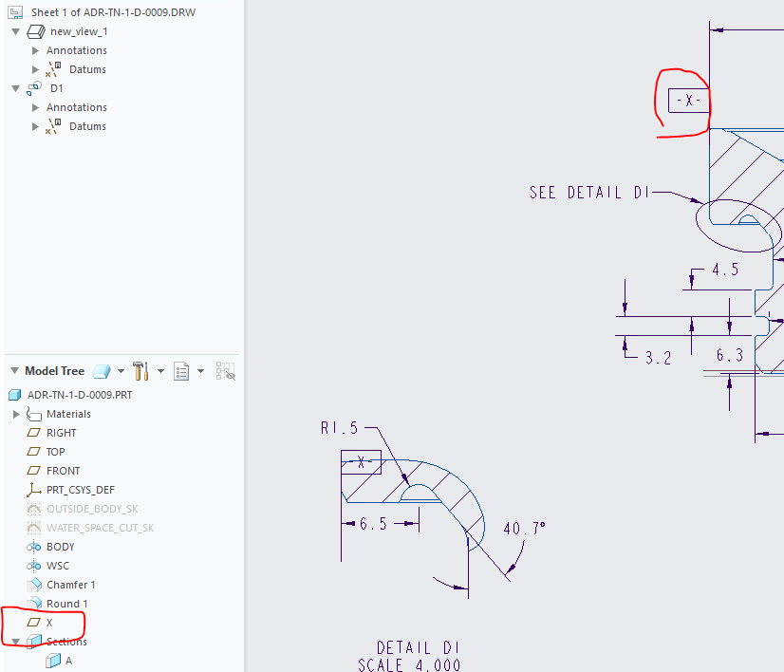
Task: Select the FRONT datum plane icon
Action: click(x=33, y=471)
